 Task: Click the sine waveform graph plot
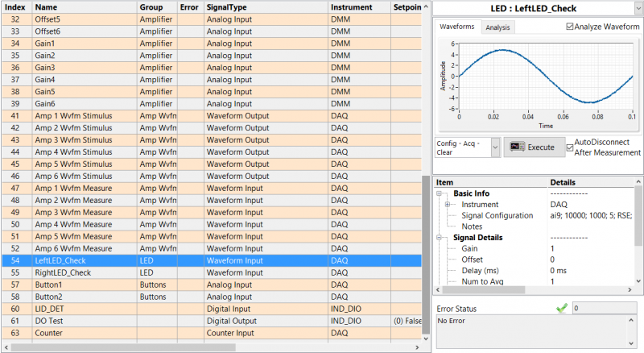(x=546, y=76)
